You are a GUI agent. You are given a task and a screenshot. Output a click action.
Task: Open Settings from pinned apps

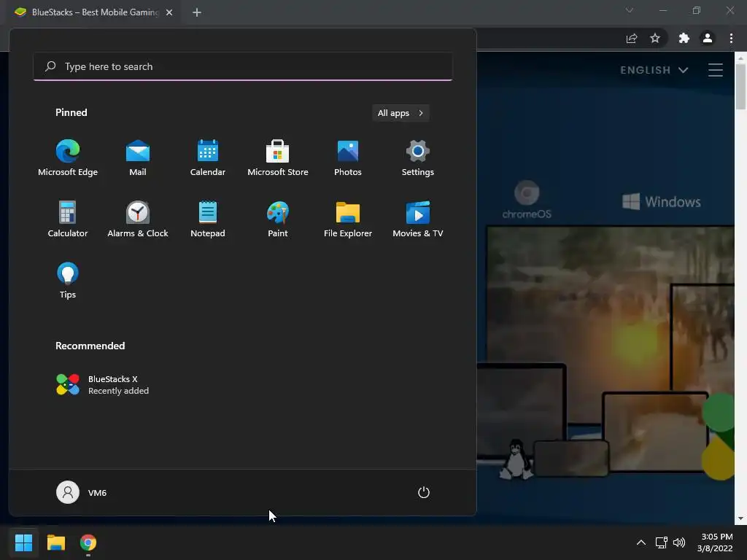tap(418, 158)
